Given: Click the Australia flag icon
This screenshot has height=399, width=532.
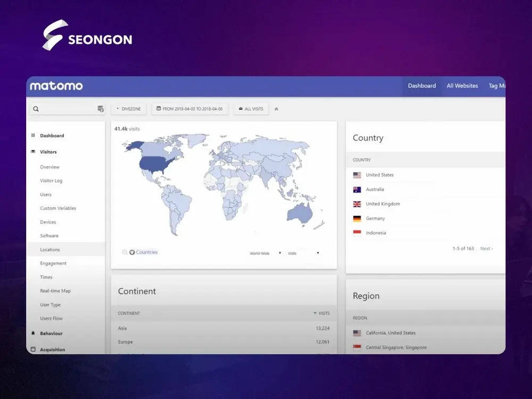Looking at the screenshot, I should [x=357, y=190].
